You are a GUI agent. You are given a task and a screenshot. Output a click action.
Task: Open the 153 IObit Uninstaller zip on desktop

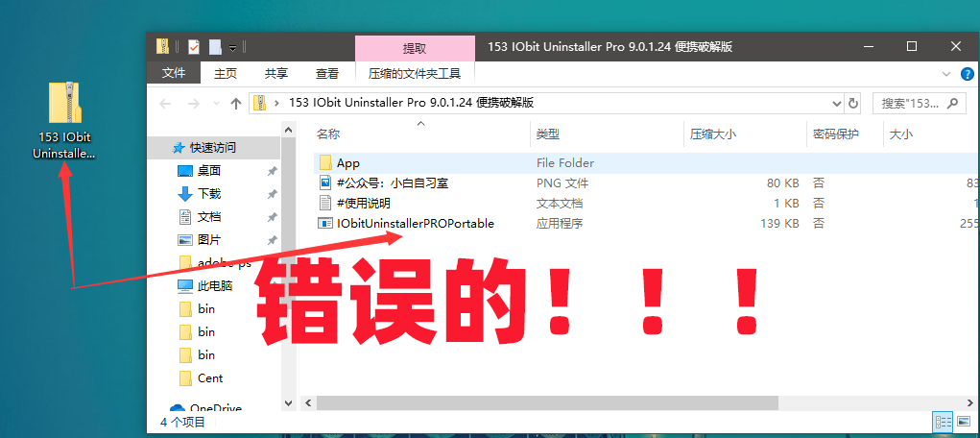pos(65,119)
